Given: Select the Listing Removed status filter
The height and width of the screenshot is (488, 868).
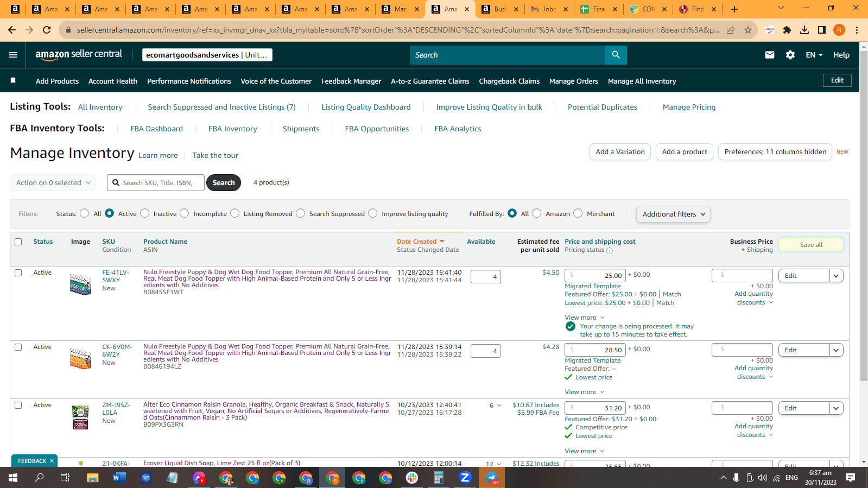Looking at the screenshot, I should pyautogui.click(x=235, y=213).
